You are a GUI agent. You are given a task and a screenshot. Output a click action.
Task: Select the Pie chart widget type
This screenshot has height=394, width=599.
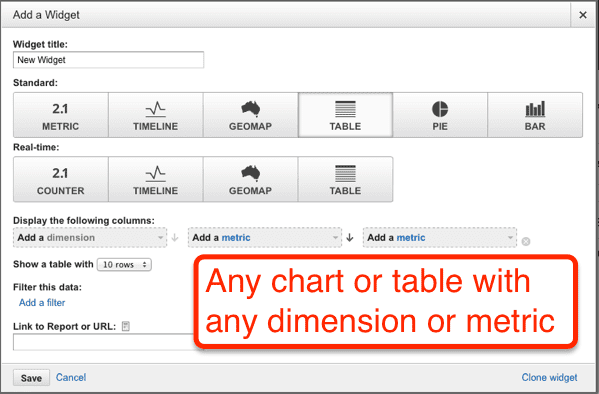pyautogui.click(x=440, y=115)
